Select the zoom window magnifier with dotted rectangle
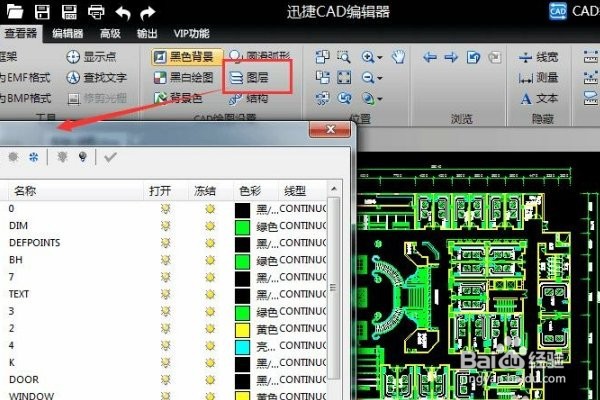600x400 pixels. [x=344, y=57]
